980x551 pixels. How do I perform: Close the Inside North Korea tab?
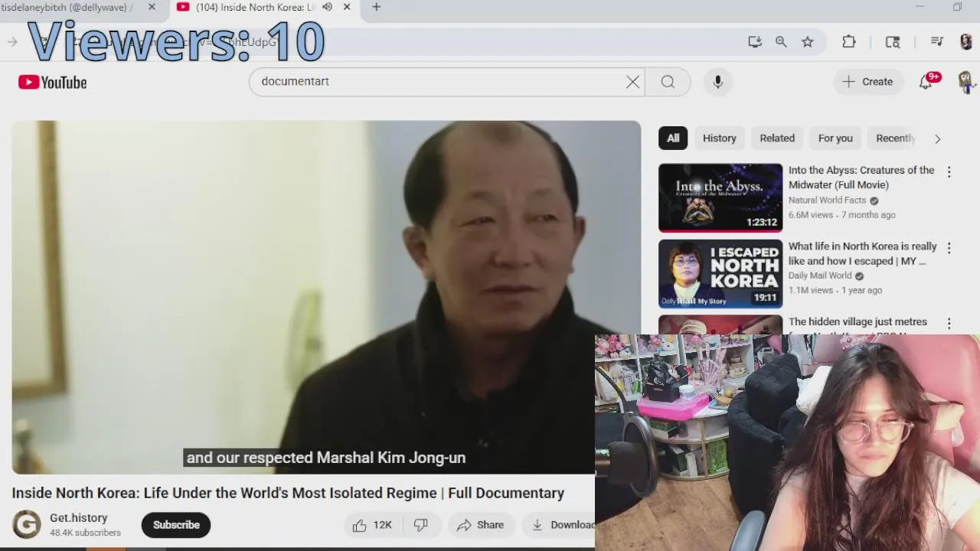[347, 7]
